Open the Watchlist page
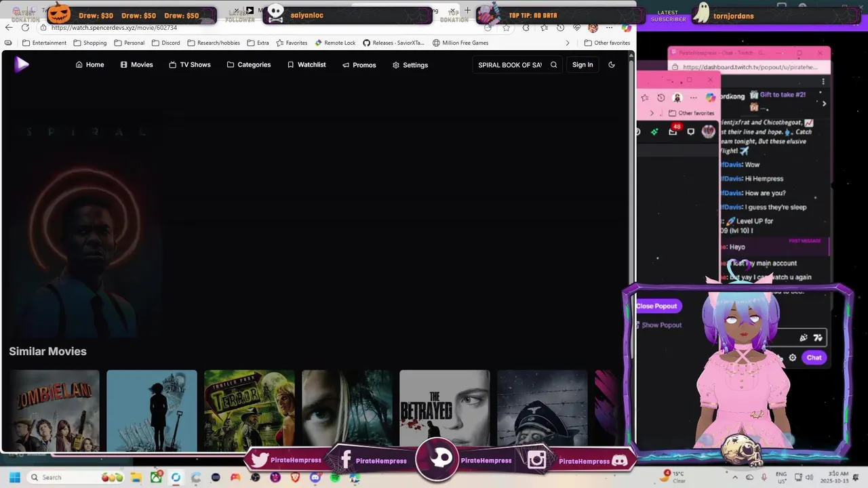The image size is (868, 488). pos(307,65)
